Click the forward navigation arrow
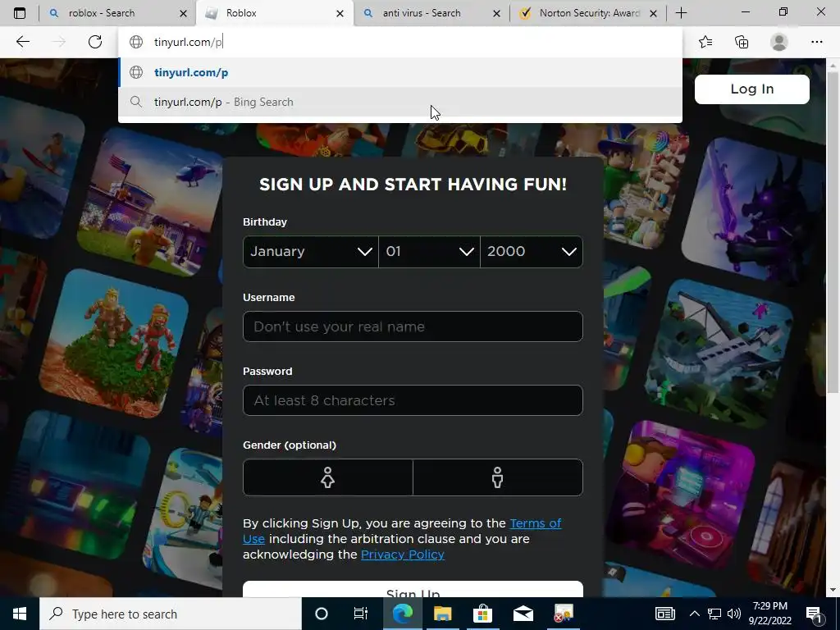The height and width of the screenshot is (630, 840). coord(59,42)
